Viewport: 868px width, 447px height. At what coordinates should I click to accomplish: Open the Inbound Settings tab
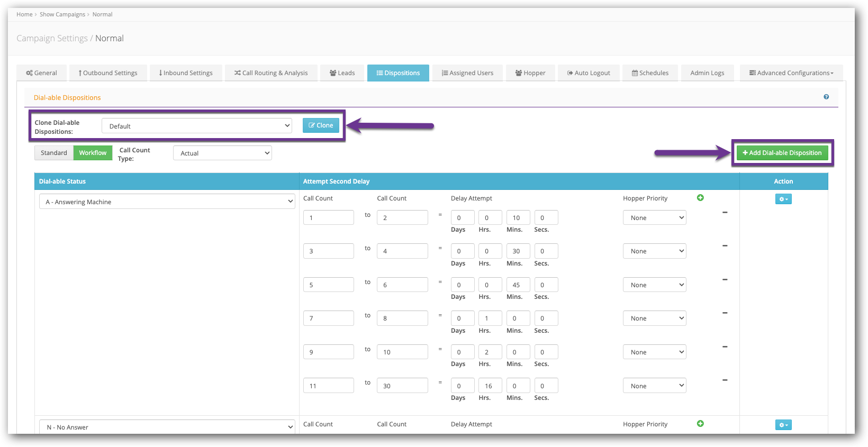[186, 73]
